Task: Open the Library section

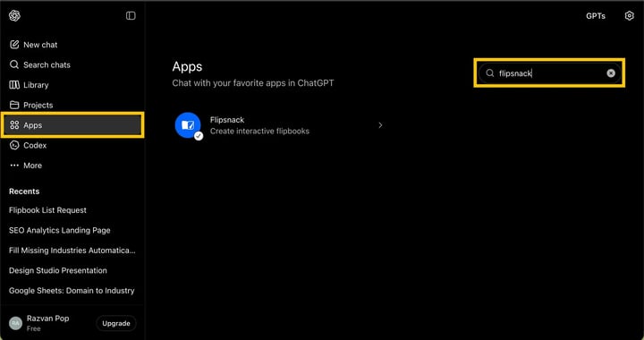Action: [x=72, y=85]
